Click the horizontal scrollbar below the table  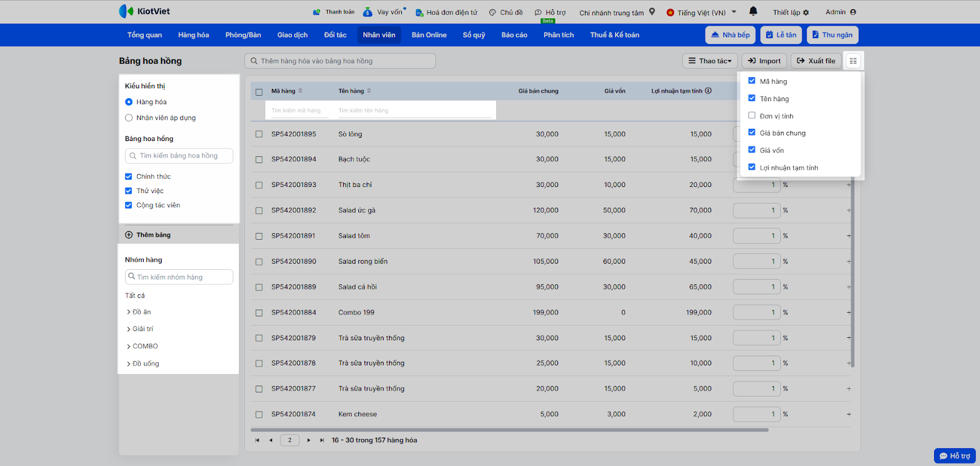pyautogui.click(x=508, y=430)
